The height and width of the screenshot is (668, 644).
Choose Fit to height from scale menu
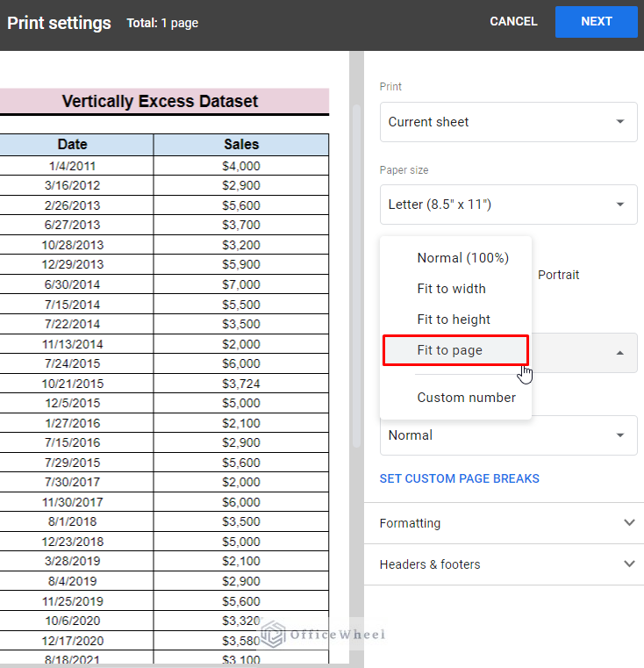click(x=454, y=320)
